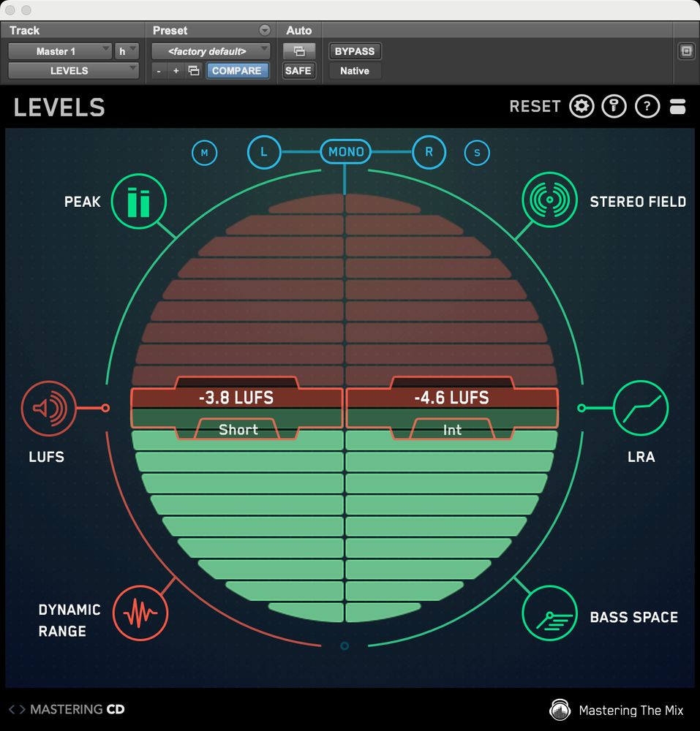The height and width of the screenshot is (731, 700).
Task: Toggle the automation SAFE button
Action: click(298, 71)
